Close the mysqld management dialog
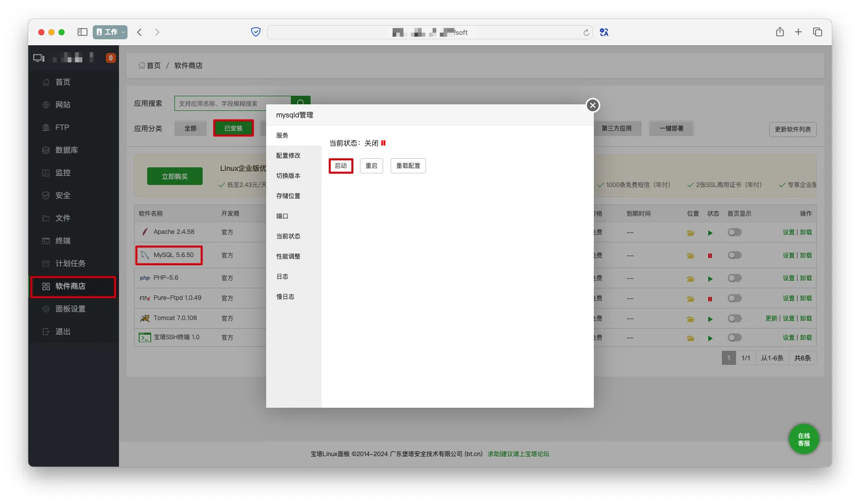Screen dimensions: 860x504 [x=593, y=105]
